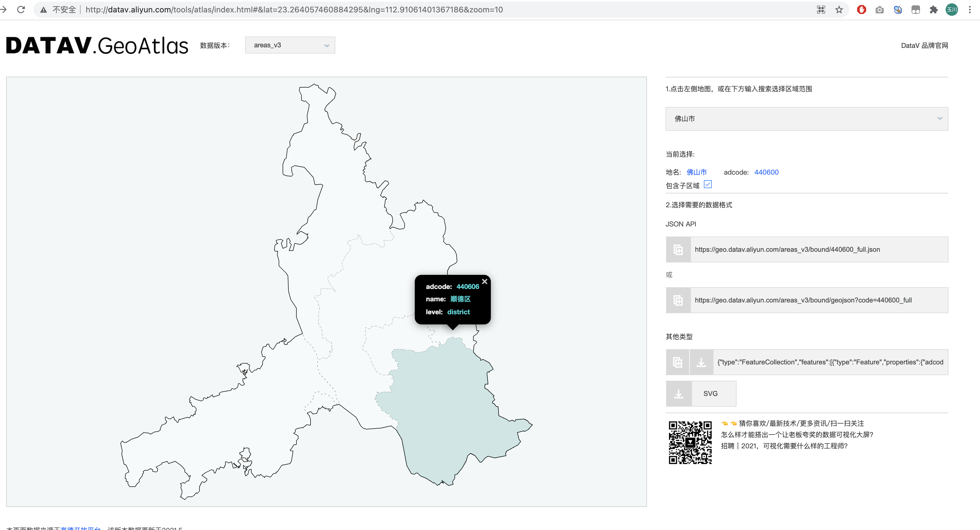
Task: Click the ad blocker extension icon
Action: [x=861, y=10]
